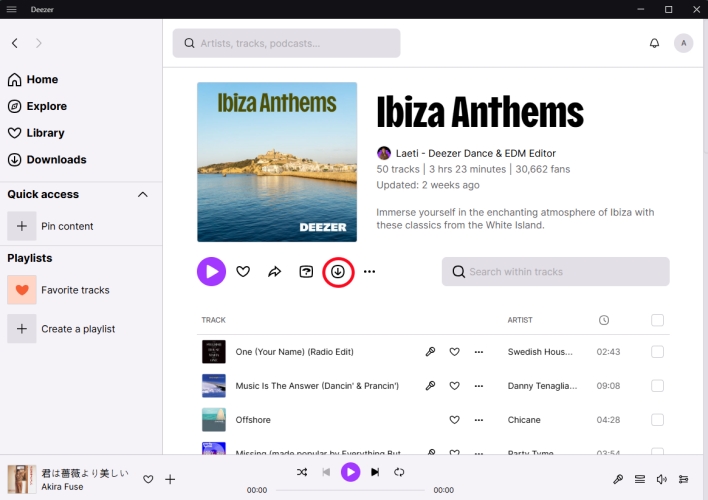
Task: Open Explore in the sidebar
Action: pos(37,106)
